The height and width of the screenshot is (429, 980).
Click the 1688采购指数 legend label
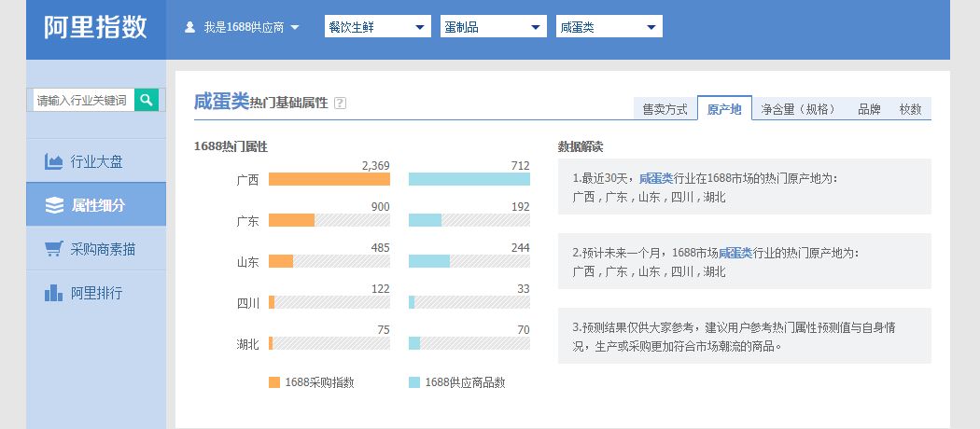pos(319,382)
